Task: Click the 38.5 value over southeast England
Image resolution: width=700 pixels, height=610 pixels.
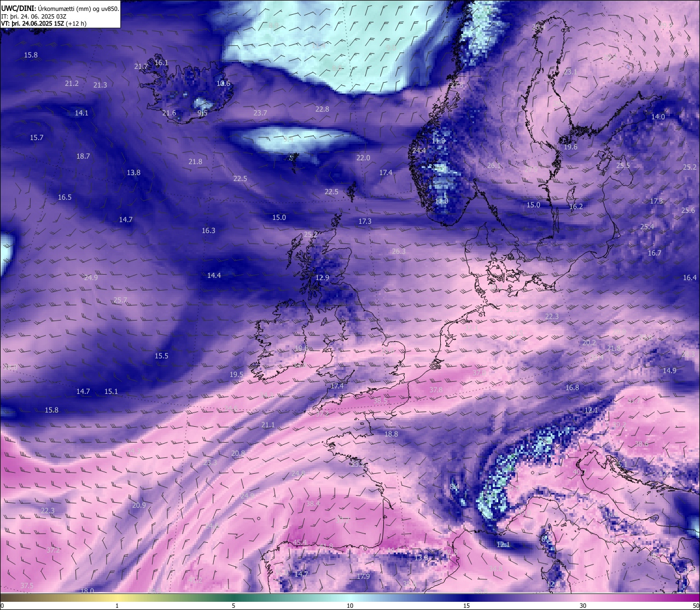Action: click(380, 401)
